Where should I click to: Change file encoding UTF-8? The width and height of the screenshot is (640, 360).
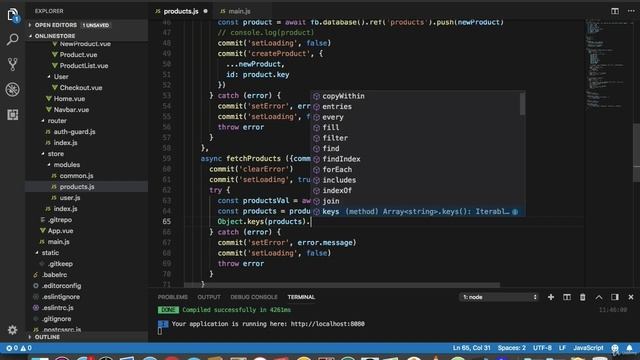click(542, 348)
